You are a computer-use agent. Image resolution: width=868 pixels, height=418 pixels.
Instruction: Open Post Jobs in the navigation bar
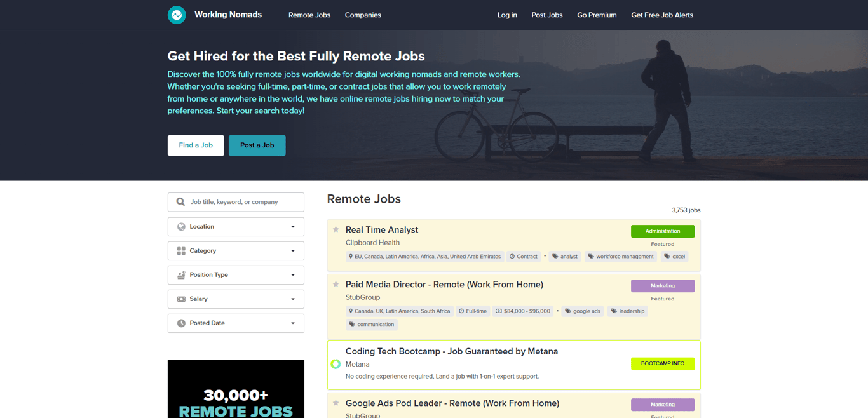[547, 15]
